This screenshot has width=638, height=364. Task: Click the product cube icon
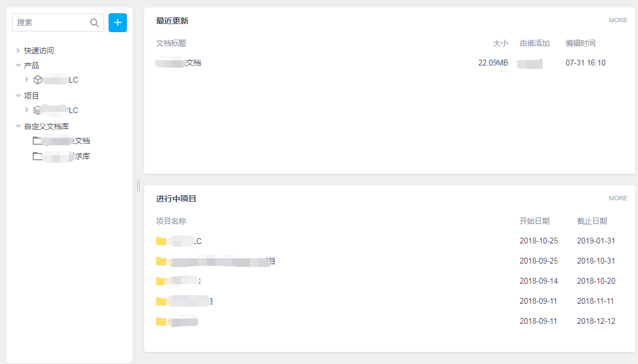pos(38,80)
